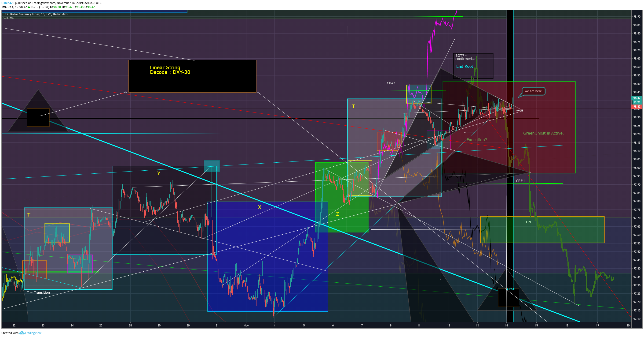Viewport: 644px width, 337px height.
Task: Click the 'O:98.38' open value
Action: 55,7
